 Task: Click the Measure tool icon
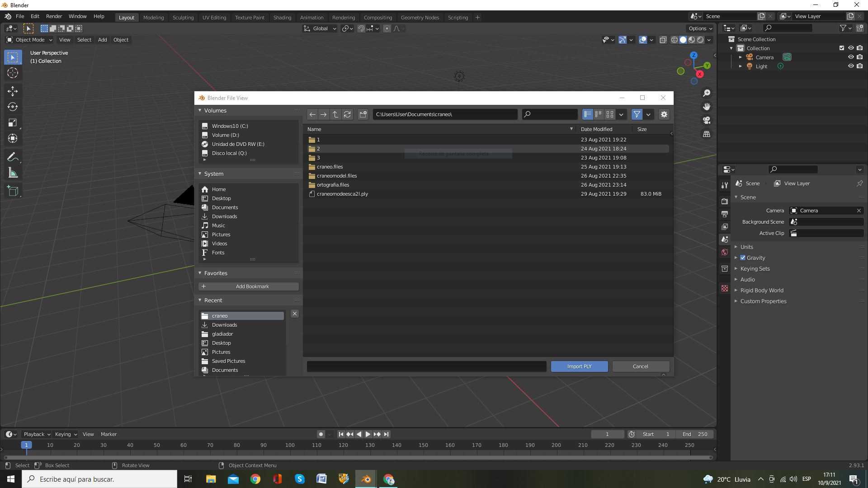click(12, 173)
